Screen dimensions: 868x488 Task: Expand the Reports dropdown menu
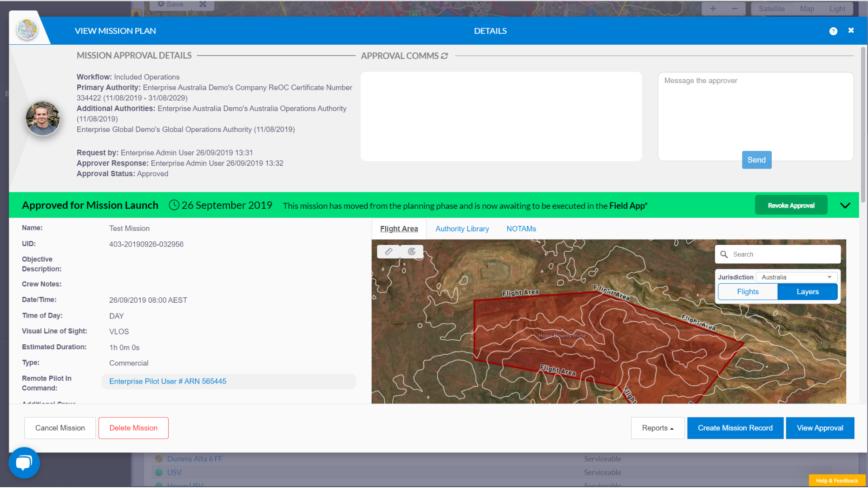[x=657, y=428]
